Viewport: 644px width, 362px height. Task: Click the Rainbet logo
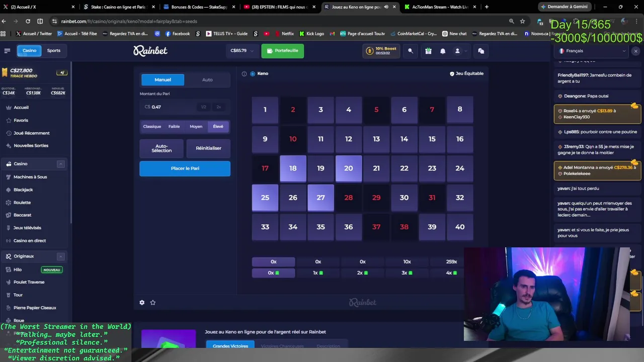150,51
